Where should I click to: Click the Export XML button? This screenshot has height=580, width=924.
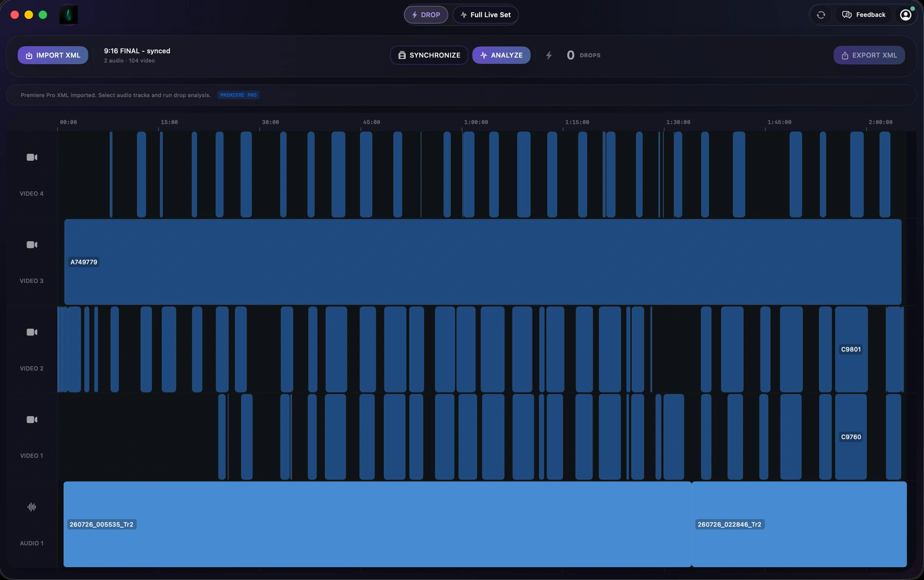[869, 55]
